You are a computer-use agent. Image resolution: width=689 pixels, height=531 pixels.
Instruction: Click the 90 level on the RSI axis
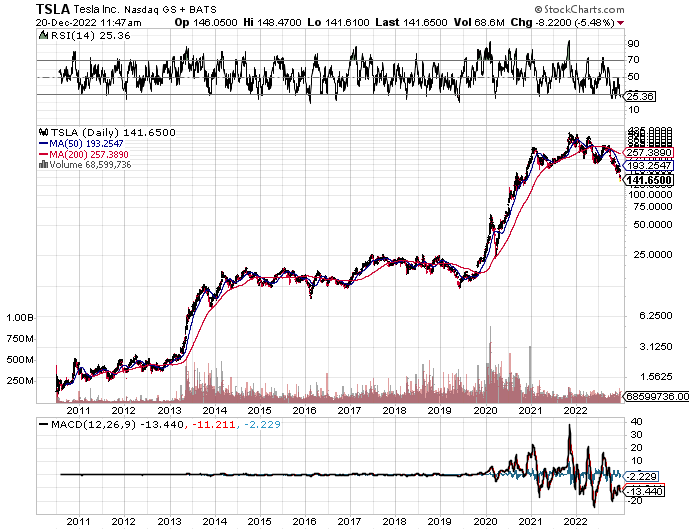point(634,44)
